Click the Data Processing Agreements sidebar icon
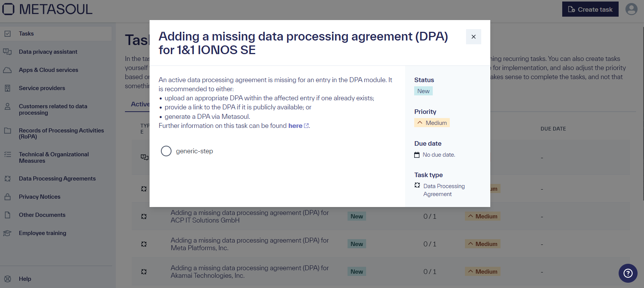The height and width of the screenshot is (288, 644). tap(8, 178)
